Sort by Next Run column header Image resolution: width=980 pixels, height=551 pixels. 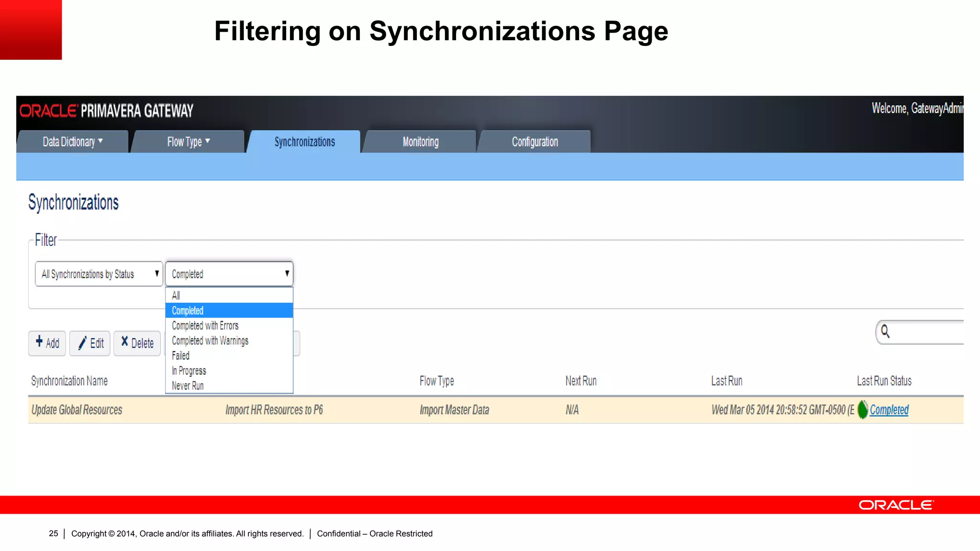pos(581,381)
